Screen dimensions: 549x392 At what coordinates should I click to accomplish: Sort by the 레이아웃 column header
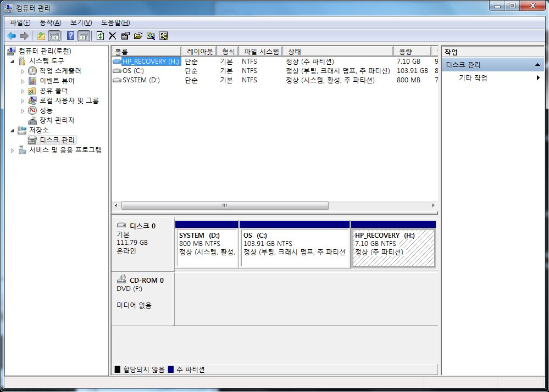[199, 52]
